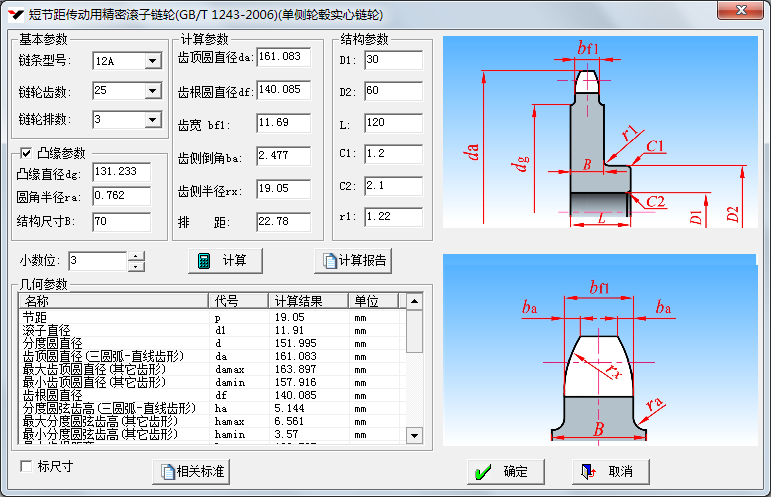Screen dimensions: 771x497
Task: Enable the 标尺寸 checkbox
Action: coord(26,466)
